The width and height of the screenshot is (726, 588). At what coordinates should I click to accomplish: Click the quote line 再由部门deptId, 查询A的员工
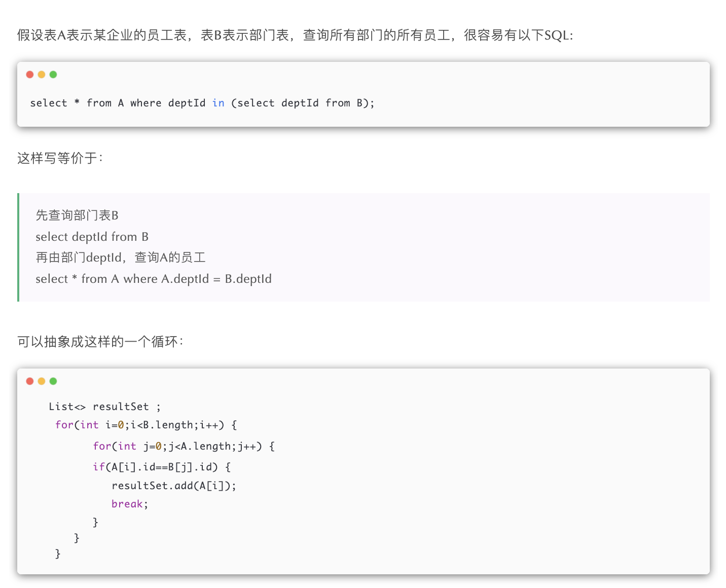(121, 258)
